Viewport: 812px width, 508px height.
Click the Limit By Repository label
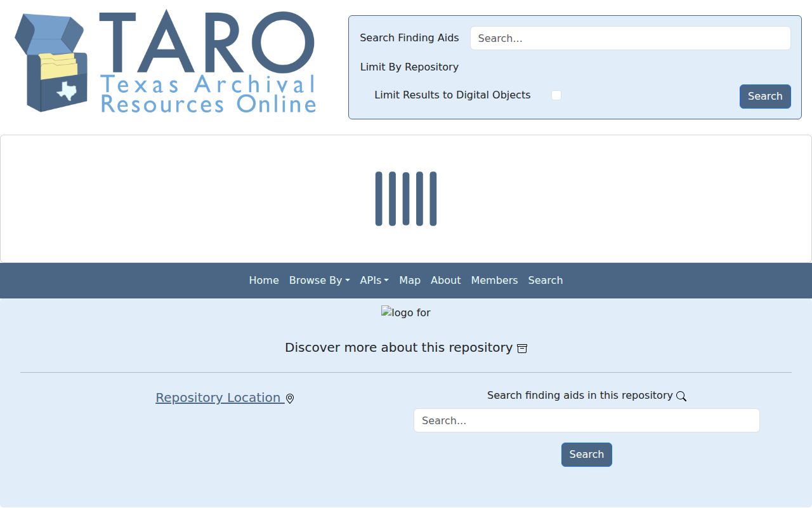(409, 67)
